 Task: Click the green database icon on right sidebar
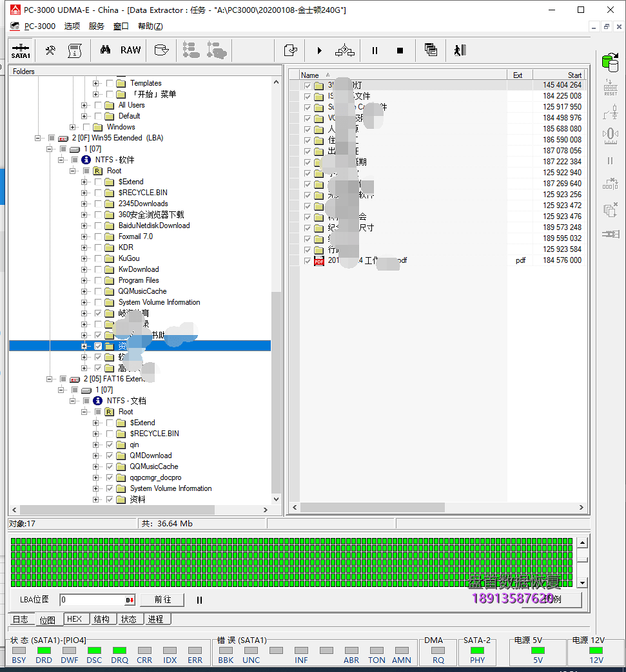[609, 62]
